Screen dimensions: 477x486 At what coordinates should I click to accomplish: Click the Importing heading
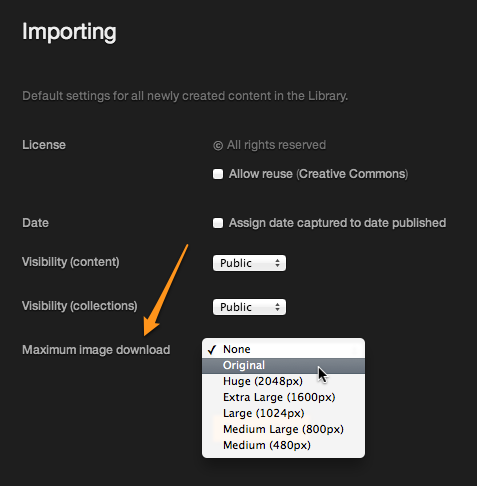pyautogui.click(x=69, y=32)
